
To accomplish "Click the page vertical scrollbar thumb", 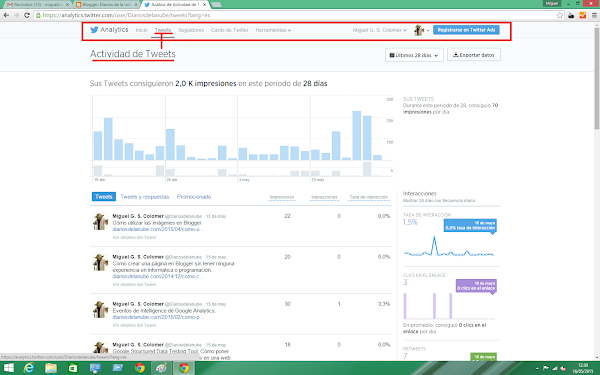I will (597, 78).
